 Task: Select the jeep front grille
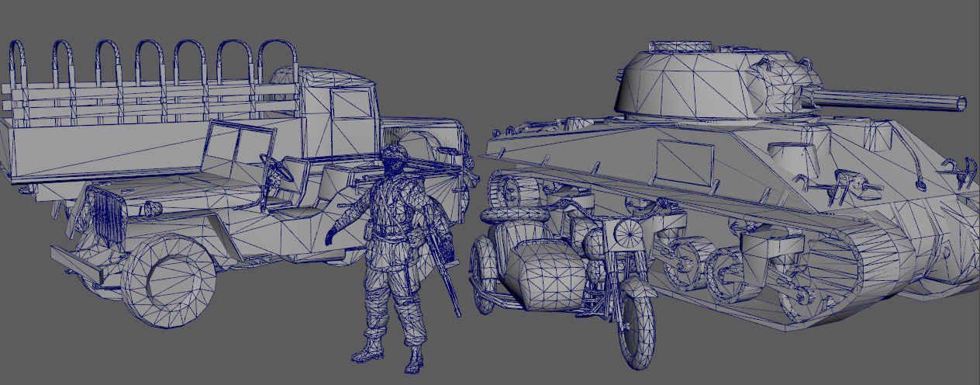[109, 216]
